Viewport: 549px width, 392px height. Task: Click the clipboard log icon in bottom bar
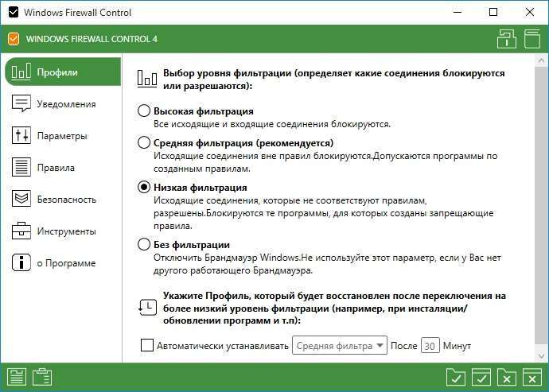[42, 378]
